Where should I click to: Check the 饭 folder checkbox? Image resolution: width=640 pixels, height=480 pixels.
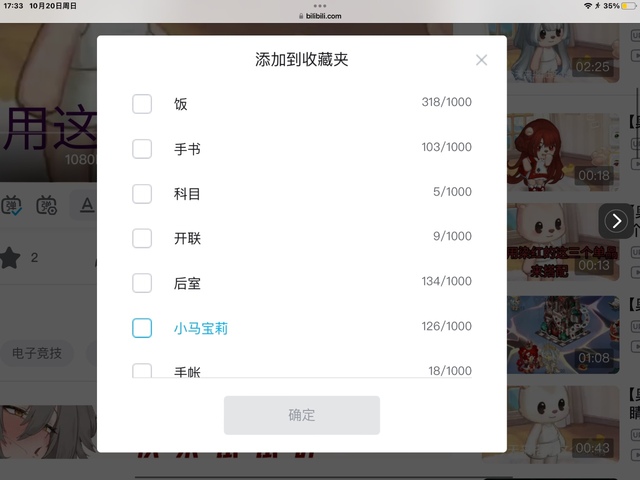[x=142, y=104]
